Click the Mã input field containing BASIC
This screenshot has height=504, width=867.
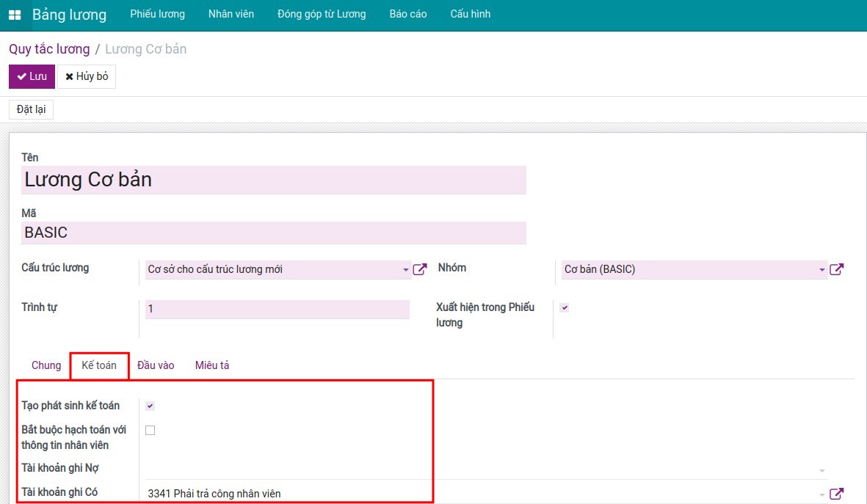pyautogui.click(x=274, y=233)
